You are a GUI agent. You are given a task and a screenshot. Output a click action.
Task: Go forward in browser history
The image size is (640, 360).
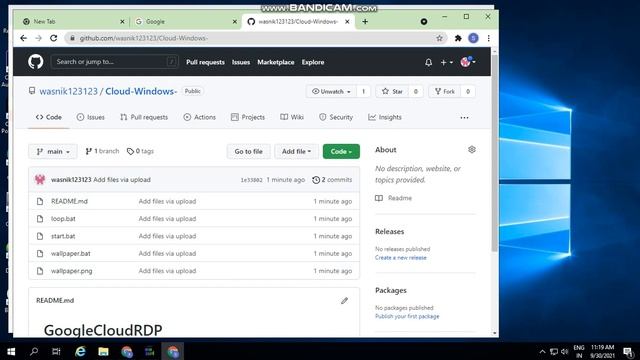[38, 38]
